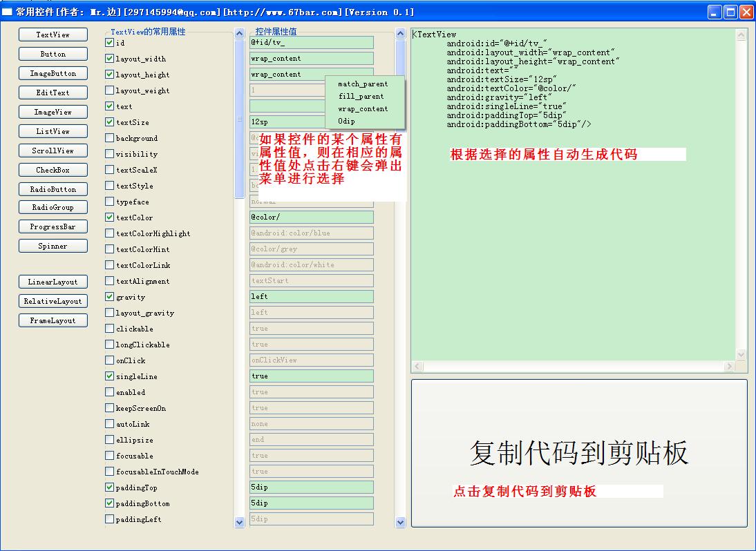Screen dimensions: 756x551
Task: Uncheck the paddingBottom checkbox
Action: 109,503
